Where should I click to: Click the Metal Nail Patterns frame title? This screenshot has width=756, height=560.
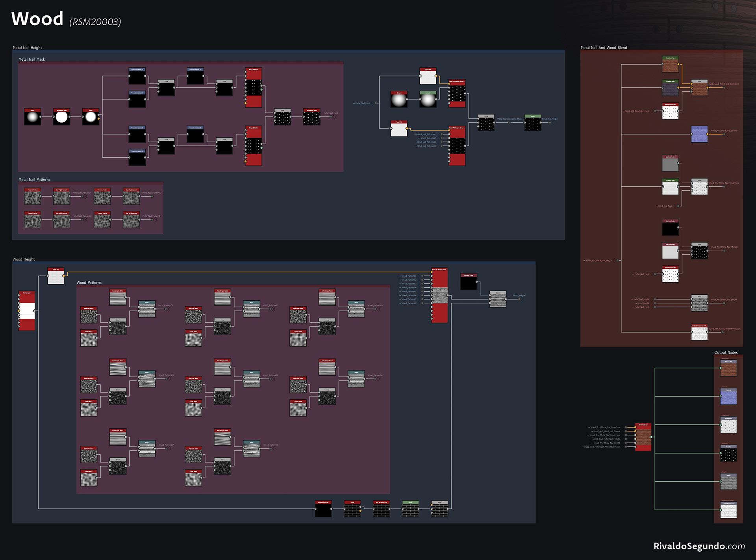34,179
